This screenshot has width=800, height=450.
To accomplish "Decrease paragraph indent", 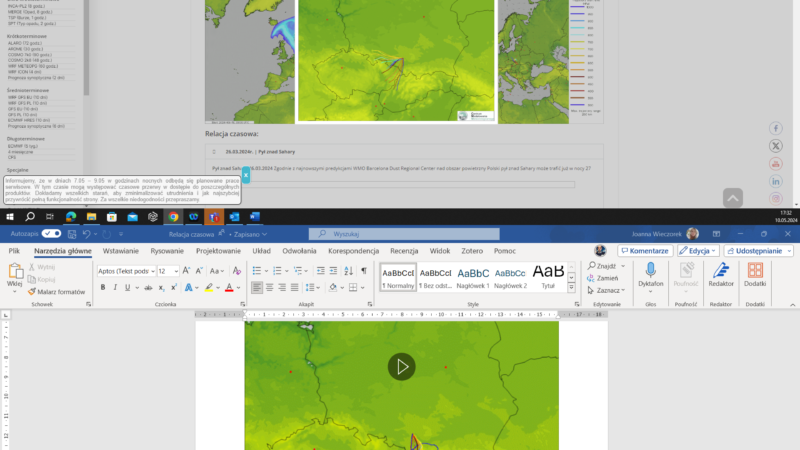I will click(x=320, y=271).
